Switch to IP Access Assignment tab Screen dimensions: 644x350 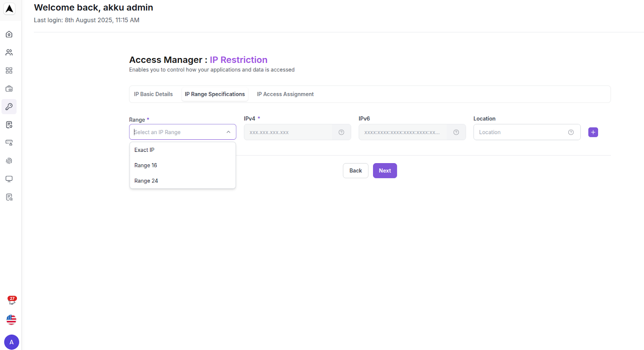[285, 94]
